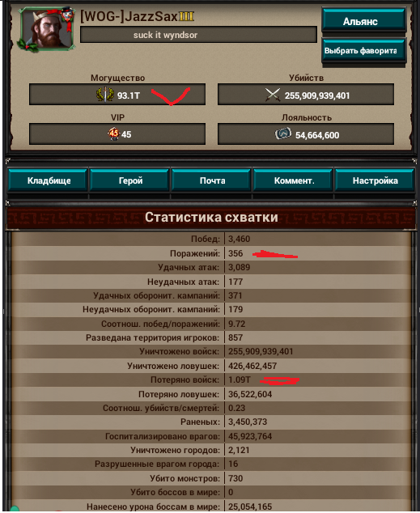Open the Настройка tab
This screenshot has width=420, height=513.
tap(375, 180)
